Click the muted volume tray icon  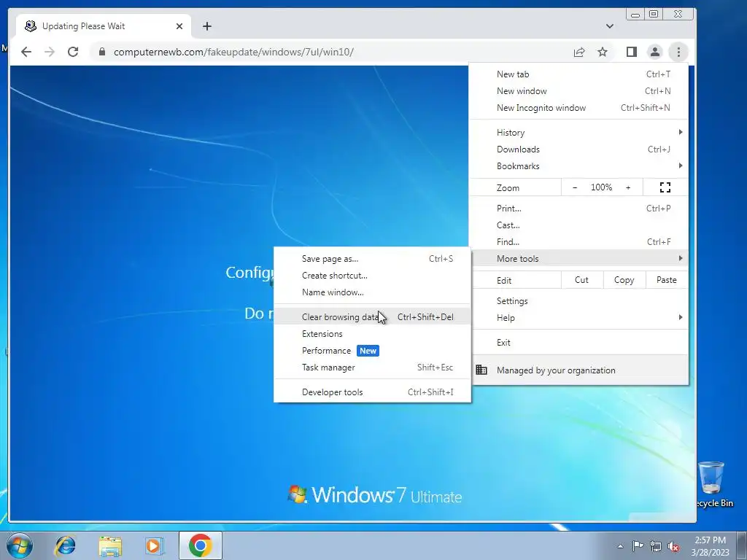[673, 546]
